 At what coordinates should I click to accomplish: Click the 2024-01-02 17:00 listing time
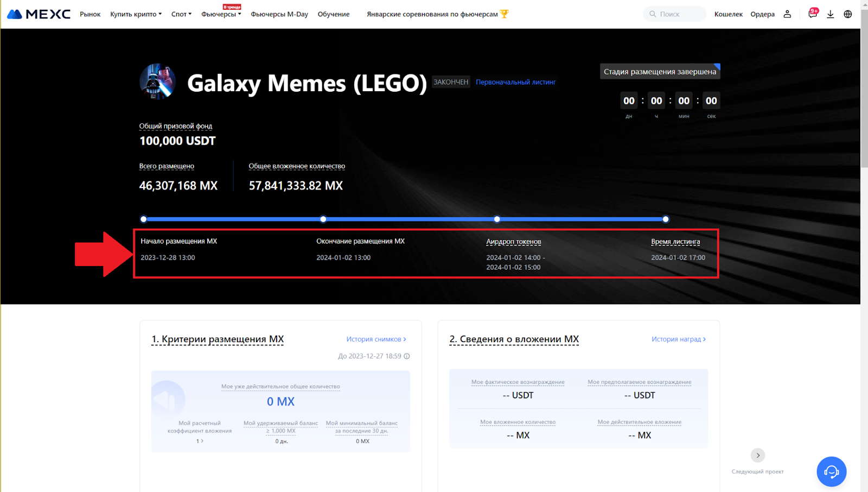(678, 257)
